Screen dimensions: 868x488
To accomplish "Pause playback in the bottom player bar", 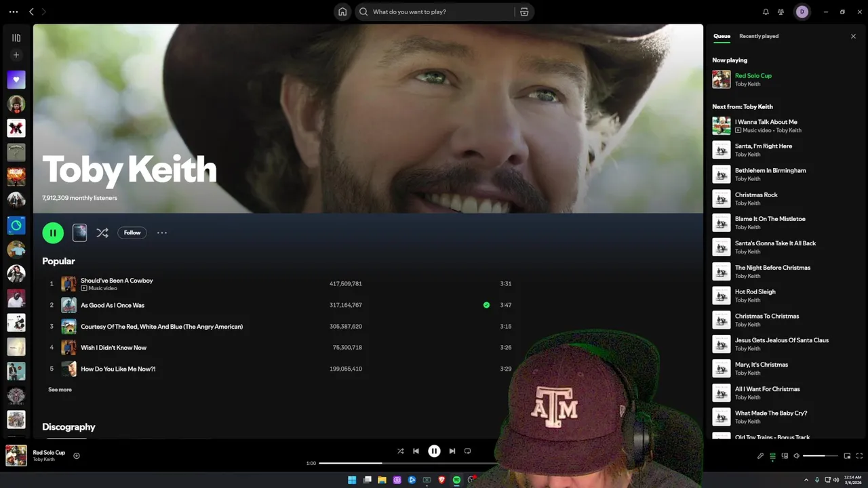I will 434,451.
